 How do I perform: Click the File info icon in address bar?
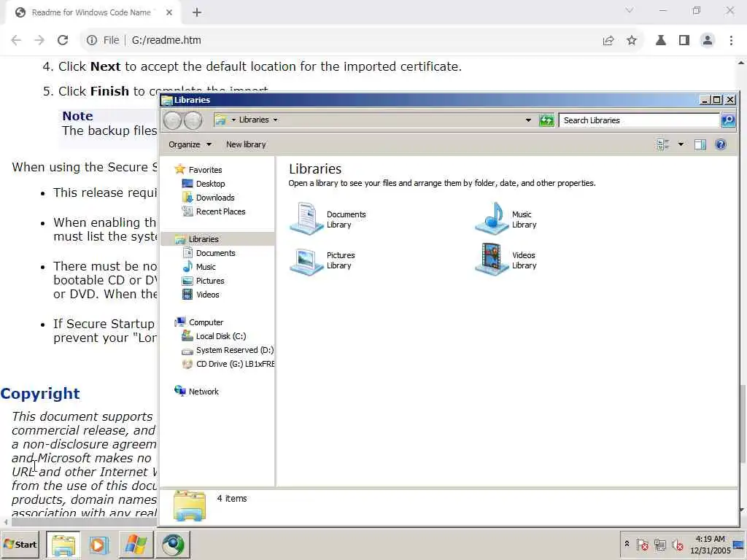click(x=92, y=41)
